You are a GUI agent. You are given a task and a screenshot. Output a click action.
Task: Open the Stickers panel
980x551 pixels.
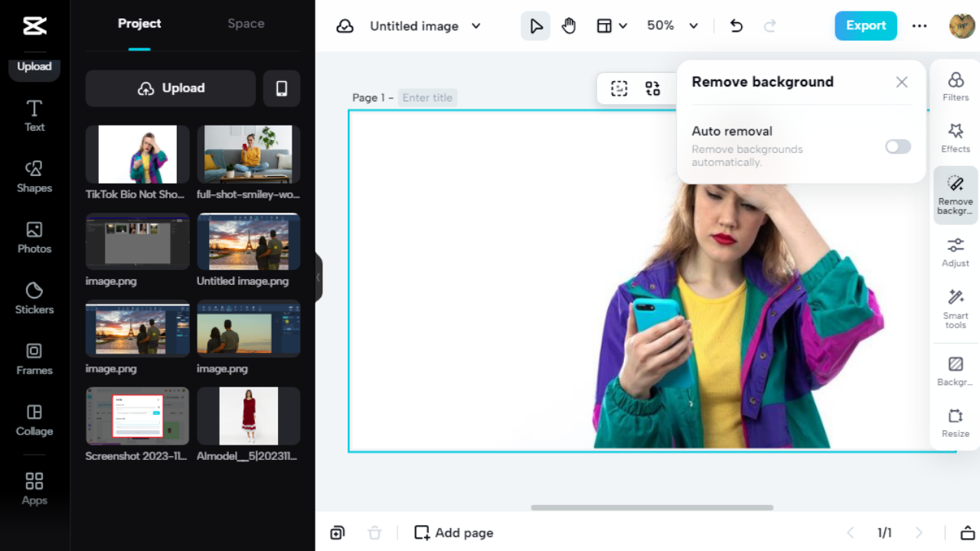pos(34,298)
